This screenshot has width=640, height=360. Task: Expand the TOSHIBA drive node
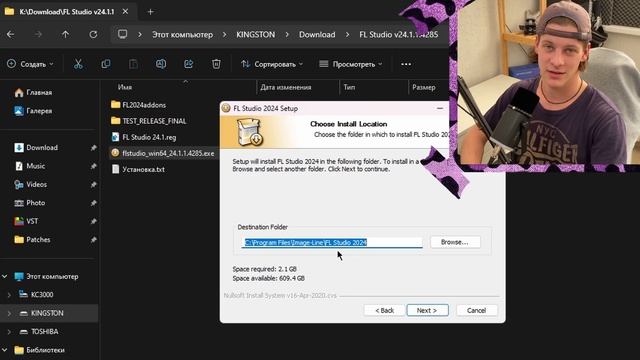click(x=9, y=331)
